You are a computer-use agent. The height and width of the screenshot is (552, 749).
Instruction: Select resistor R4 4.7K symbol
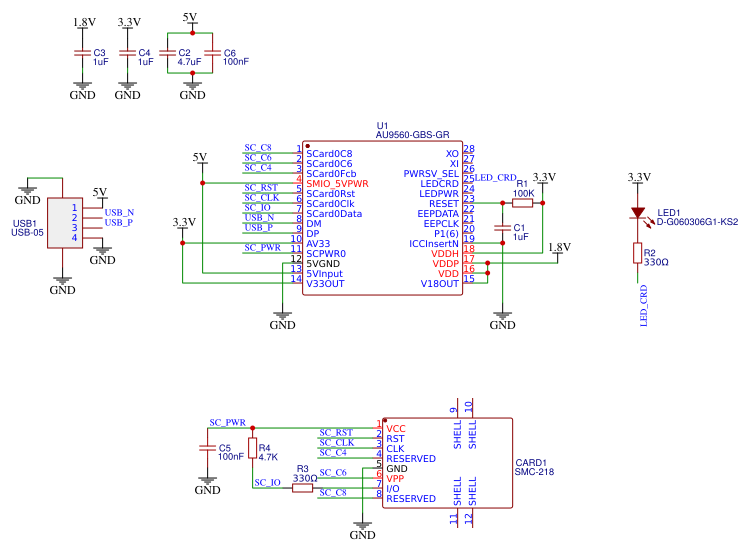(x=253, y=448)
